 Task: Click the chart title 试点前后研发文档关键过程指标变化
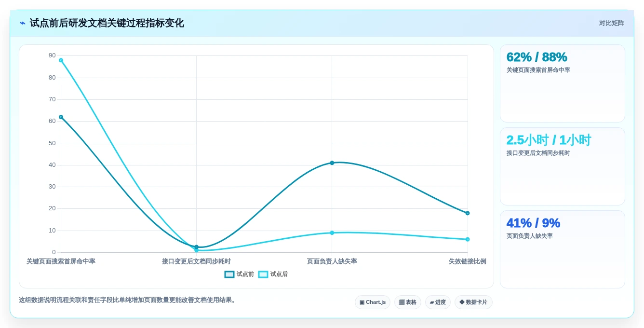point(107,23)
